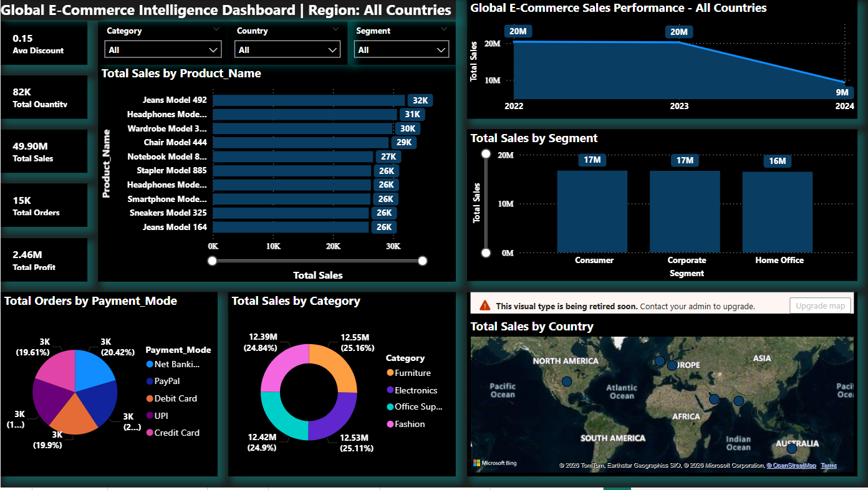Click the Furniture orange legend marker
This screenshot has width=868, height=490.
coord(390,373)
